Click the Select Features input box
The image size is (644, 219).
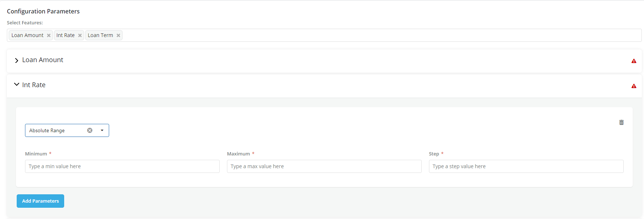tap(363, 35)
